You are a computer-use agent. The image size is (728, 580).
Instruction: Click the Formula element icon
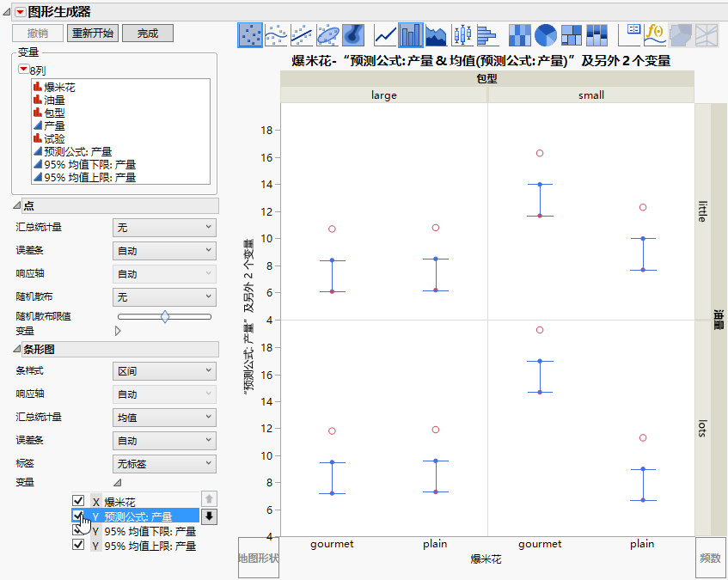click(x=656, y=34)
